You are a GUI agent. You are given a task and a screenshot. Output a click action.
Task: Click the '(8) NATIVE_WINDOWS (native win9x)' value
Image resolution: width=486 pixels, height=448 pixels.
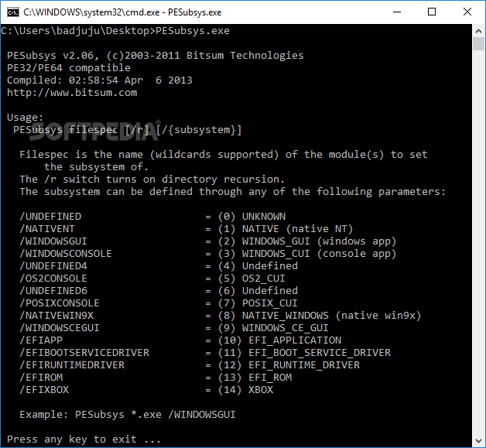320,316
